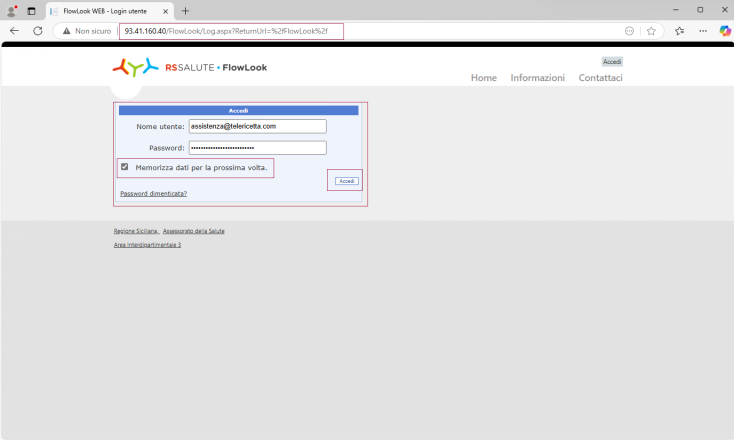This screenshot has height=440, width=734.
Task: Click the Non sicuro site info indicator
Action: coord(87,31)
